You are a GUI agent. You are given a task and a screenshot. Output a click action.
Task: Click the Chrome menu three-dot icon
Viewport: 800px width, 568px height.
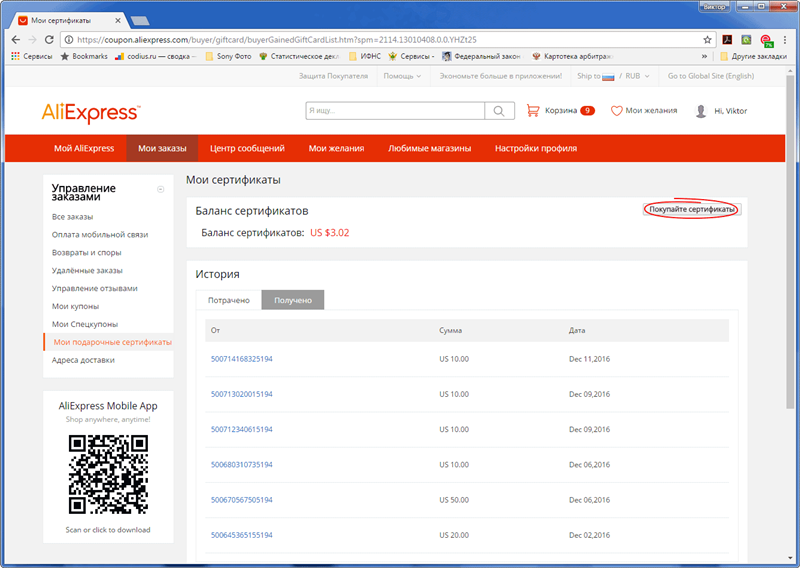pos(784,39)
